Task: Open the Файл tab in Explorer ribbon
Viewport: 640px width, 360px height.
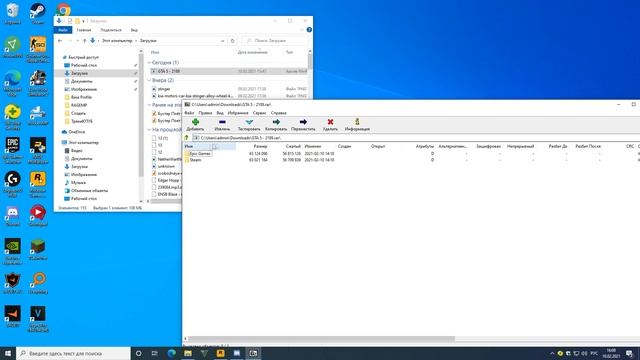Action: click(x=63, y=30)
